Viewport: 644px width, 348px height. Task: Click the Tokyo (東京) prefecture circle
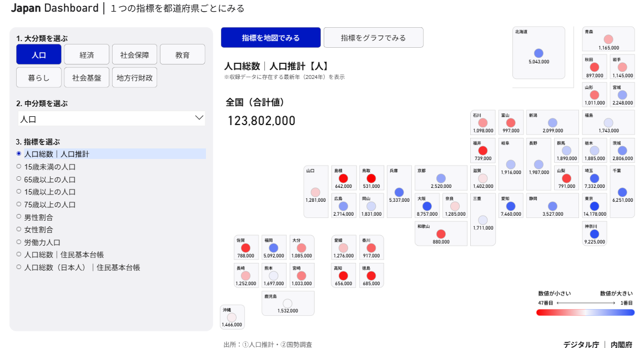coord(595,206)
